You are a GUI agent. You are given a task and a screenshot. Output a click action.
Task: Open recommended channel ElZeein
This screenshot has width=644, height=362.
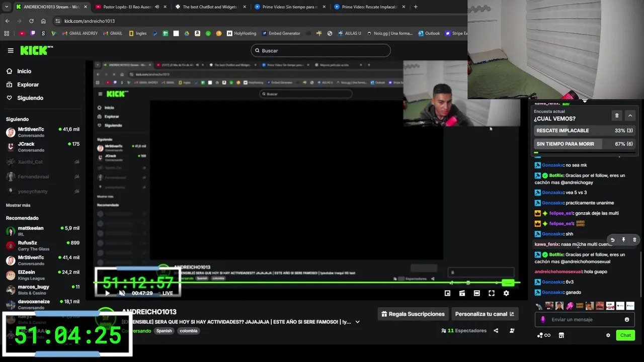(x=43, y=275)
